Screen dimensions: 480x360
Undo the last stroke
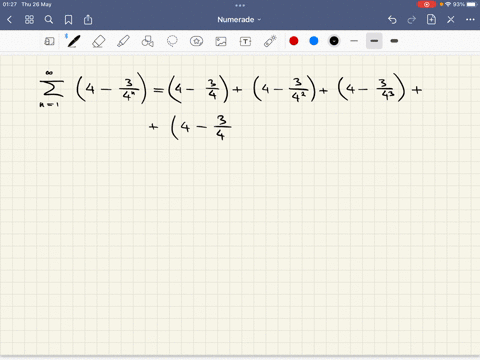point(392,20)
